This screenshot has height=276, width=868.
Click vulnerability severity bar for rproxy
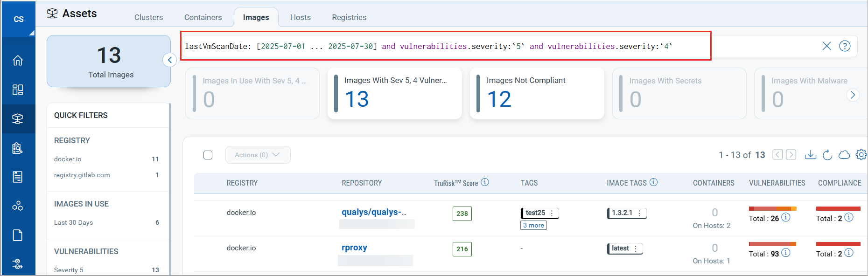[x=772, y=244]
